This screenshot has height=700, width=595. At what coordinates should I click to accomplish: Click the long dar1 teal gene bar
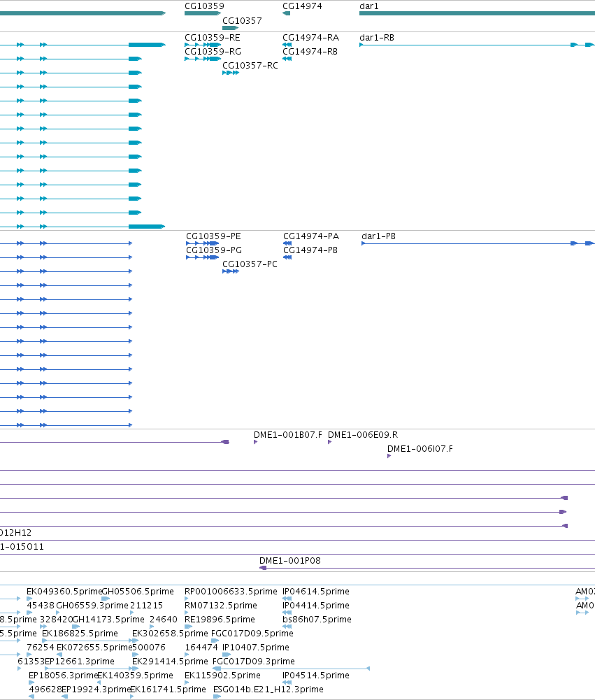point(477,13)
